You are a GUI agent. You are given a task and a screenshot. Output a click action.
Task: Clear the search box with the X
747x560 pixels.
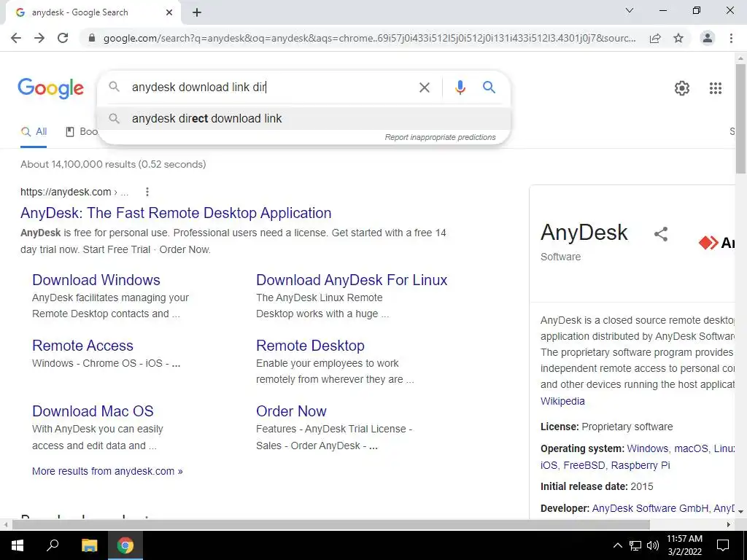[424, 87]
